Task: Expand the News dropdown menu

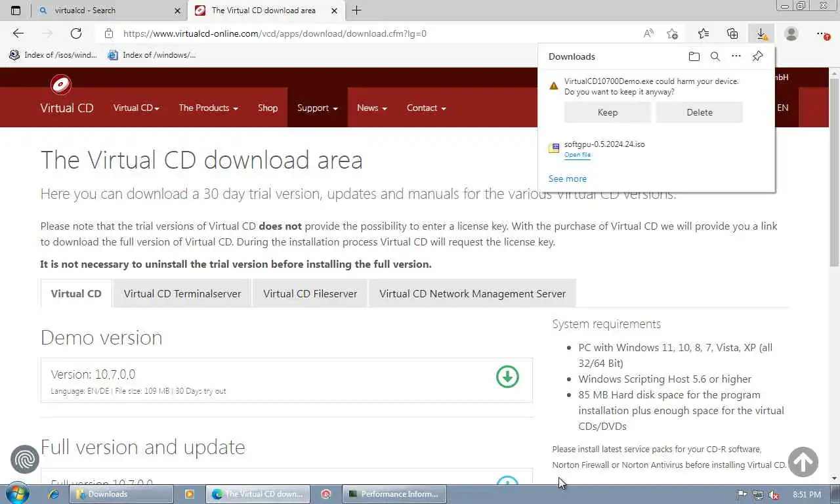Action: 371,108
